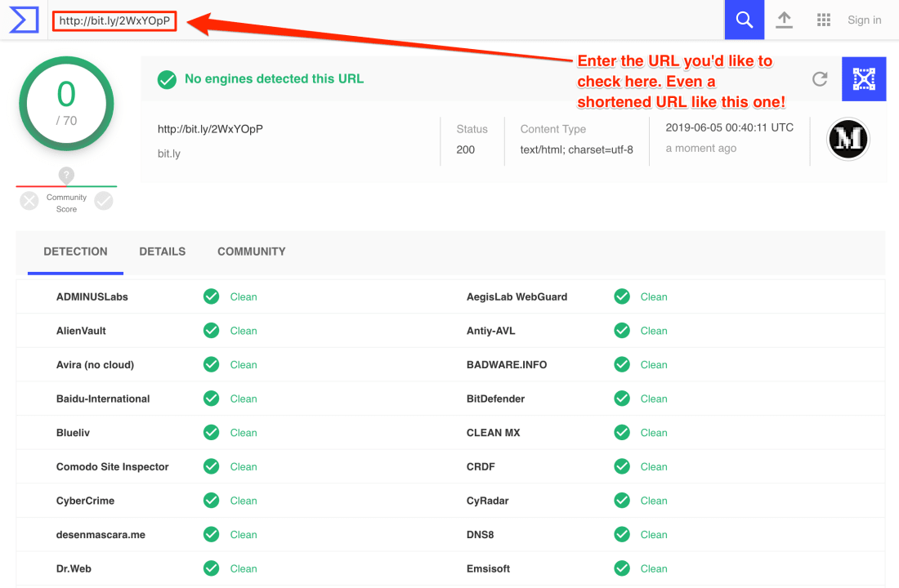Click the Comodo Site Inspector engine name
The height and width of the screenshot is (588, 899).
coord(113,466)
